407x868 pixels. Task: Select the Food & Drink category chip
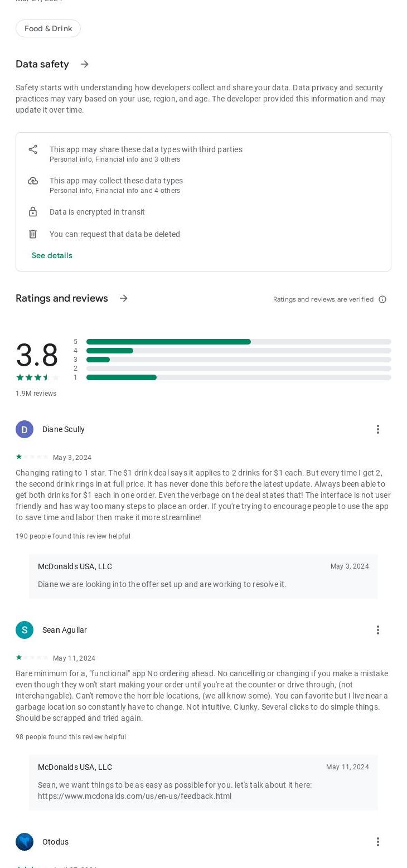point(48,28)
